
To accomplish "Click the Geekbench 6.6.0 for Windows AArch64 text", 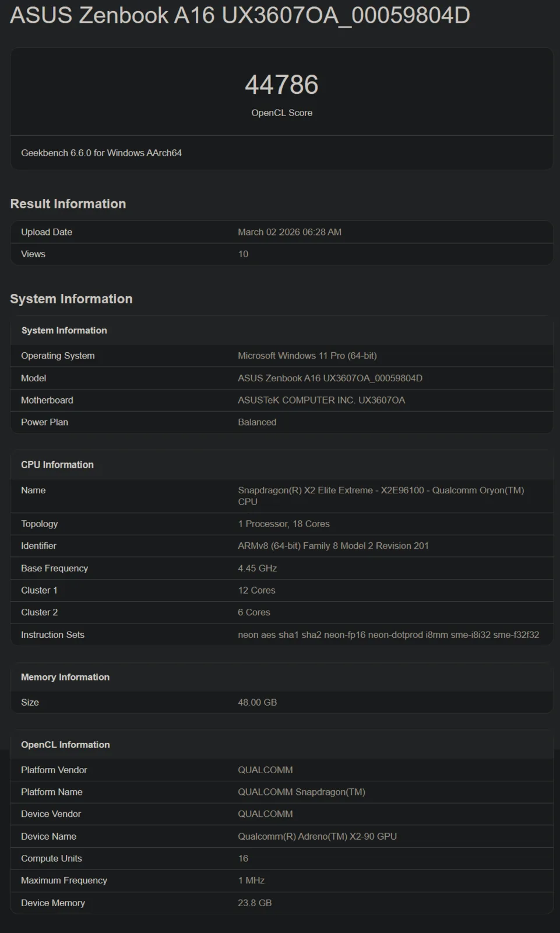I will tap(101, 153).
